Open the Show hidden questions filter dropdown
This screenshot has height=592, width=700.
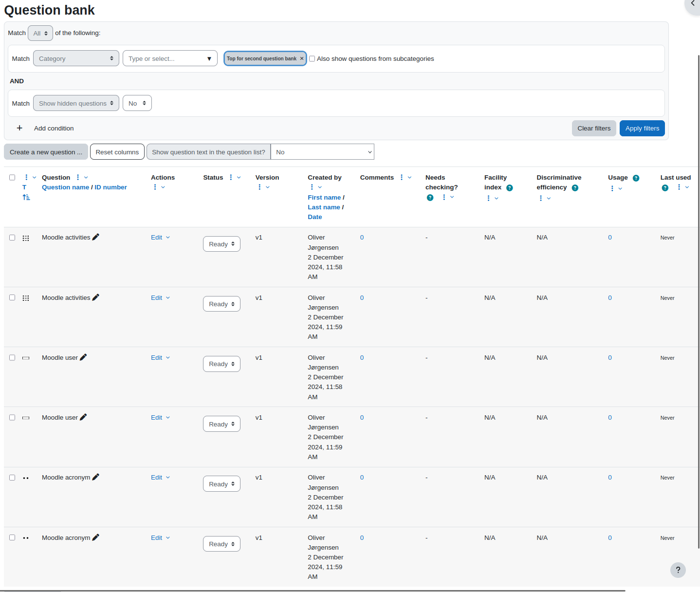[x=76, y=103]
